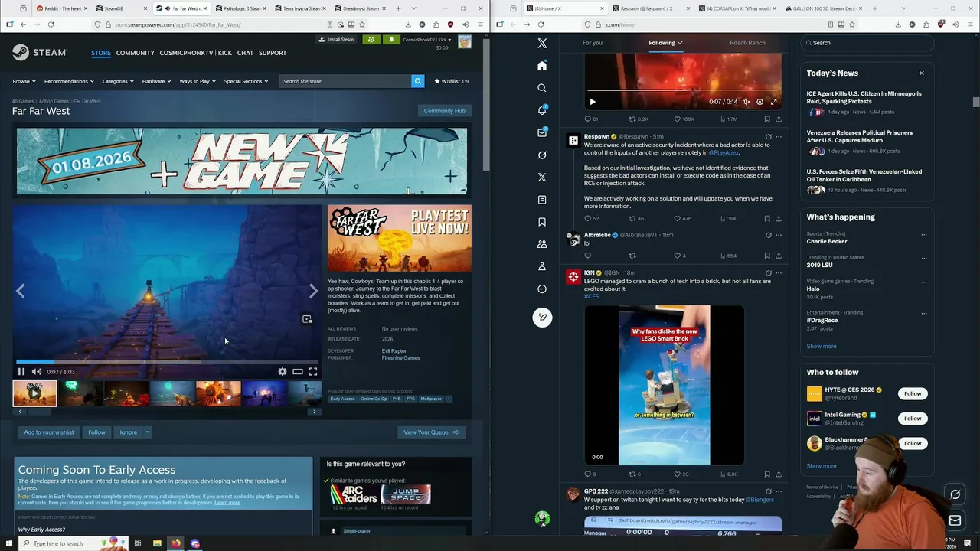Open the Steam trailer settings gear
The width and height of the screenshot is (980, 551).
tap(283, 372)
